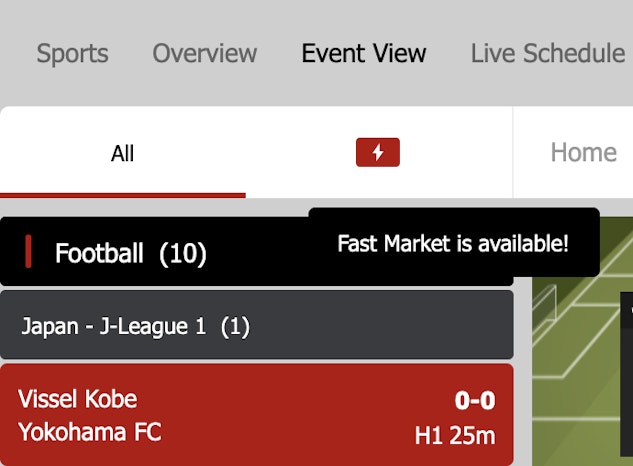
Task: Select the Event View navigation item
Action: coord(364,53)
